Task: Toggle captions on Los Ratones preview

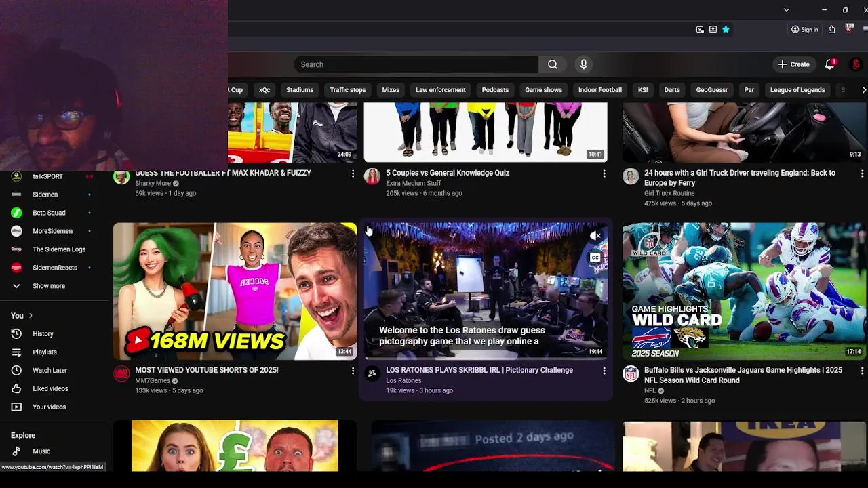Action: click(595, 258)
